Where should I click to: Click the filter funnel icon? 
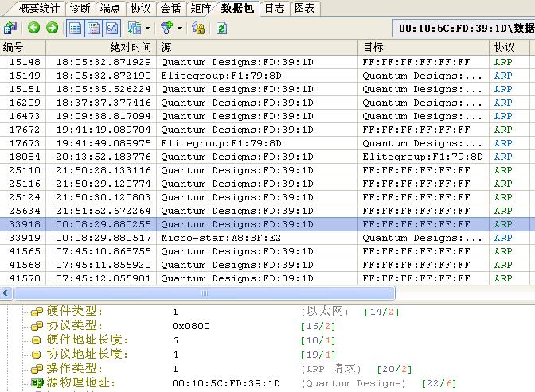pos(166,28)
